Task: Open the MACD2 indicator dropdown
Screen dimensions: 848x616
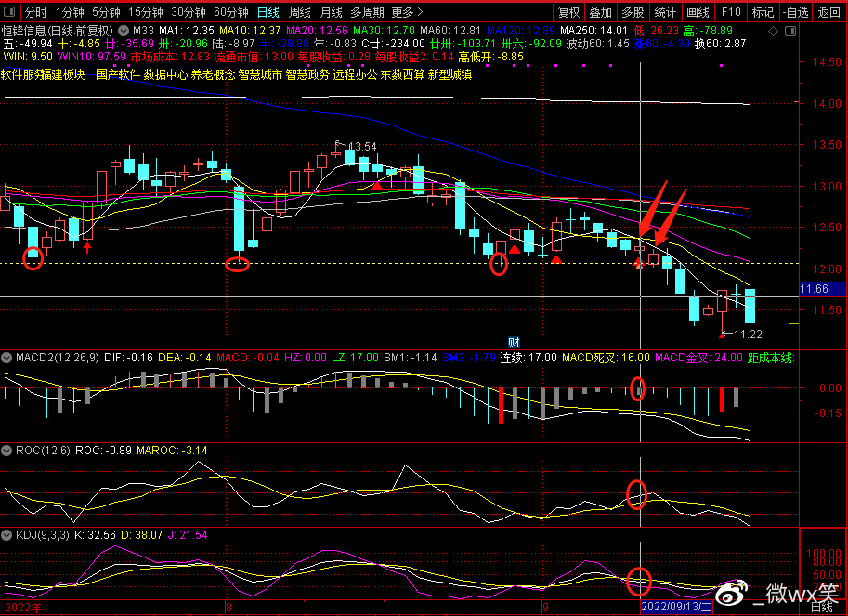Action: [7, 357]
